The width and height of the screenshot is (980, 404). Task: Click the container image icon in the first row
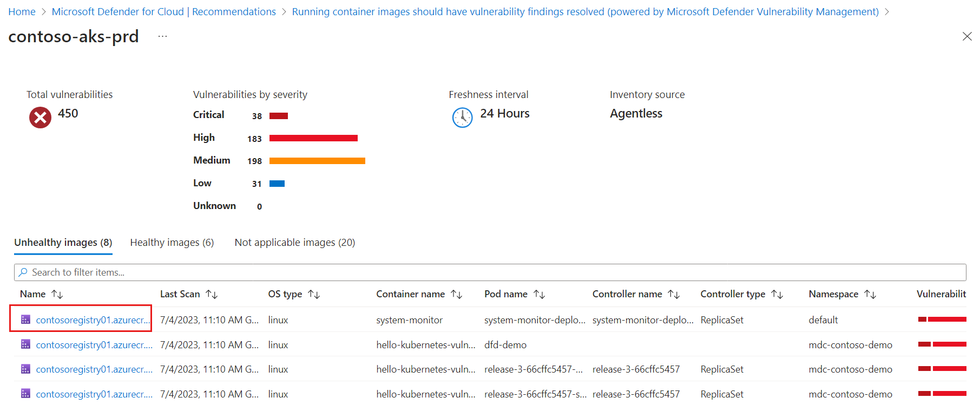(25, 320)
